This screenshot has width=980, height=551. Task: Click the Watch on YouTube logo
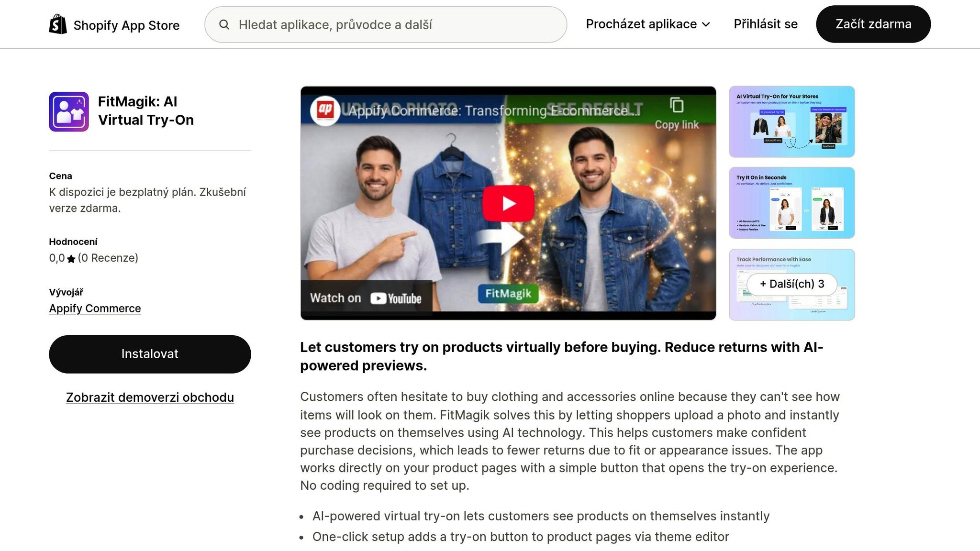coord(396,298)
